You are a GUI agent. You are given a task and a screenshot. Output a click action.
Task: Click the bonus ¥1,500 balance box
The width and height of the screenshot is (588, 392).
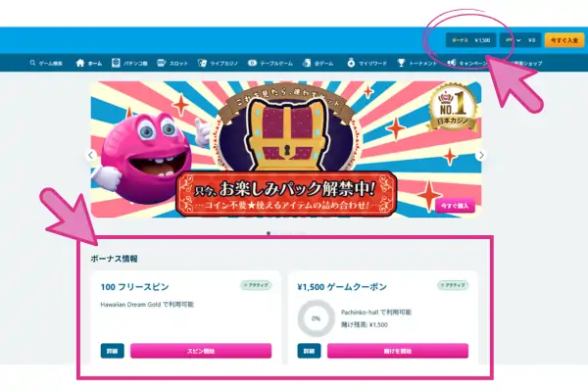click(x=470, y=40)
